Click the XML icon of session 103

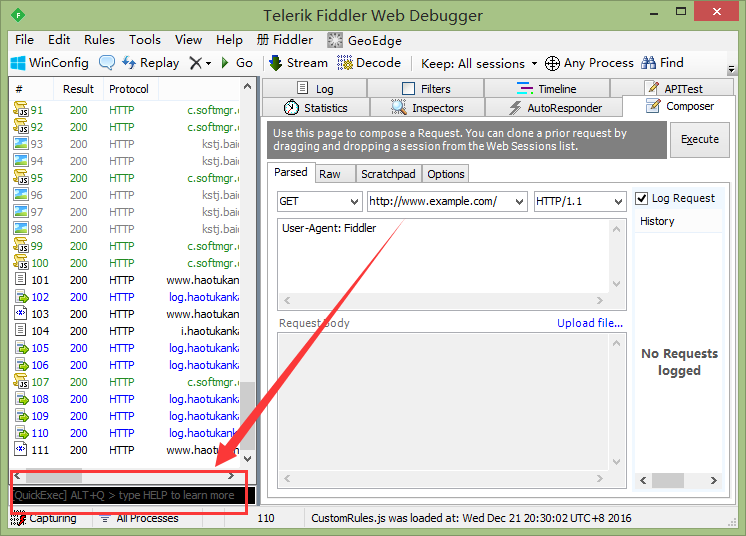click(20, 313)
